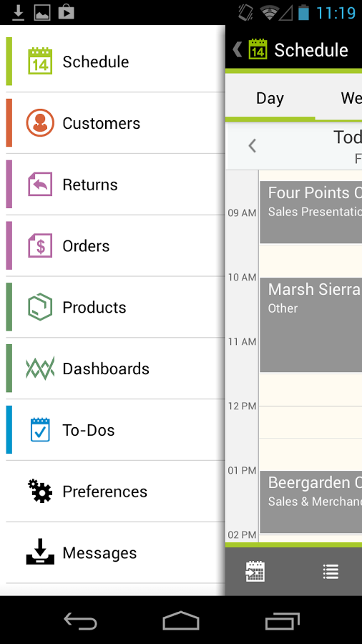Switch to the Week tab
Screen dimensions: 362x644
pos(351,99)
